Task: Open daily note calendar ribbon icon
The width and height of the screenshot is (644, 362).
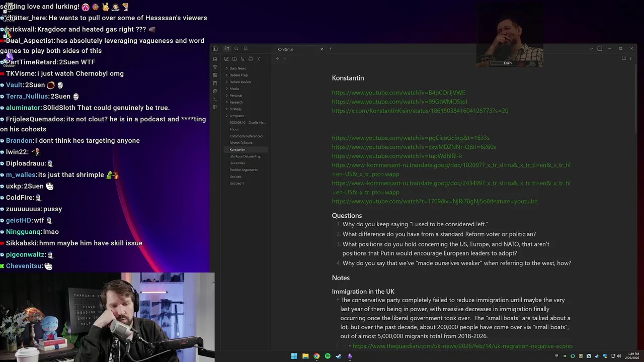Action: tap(215, 83)
